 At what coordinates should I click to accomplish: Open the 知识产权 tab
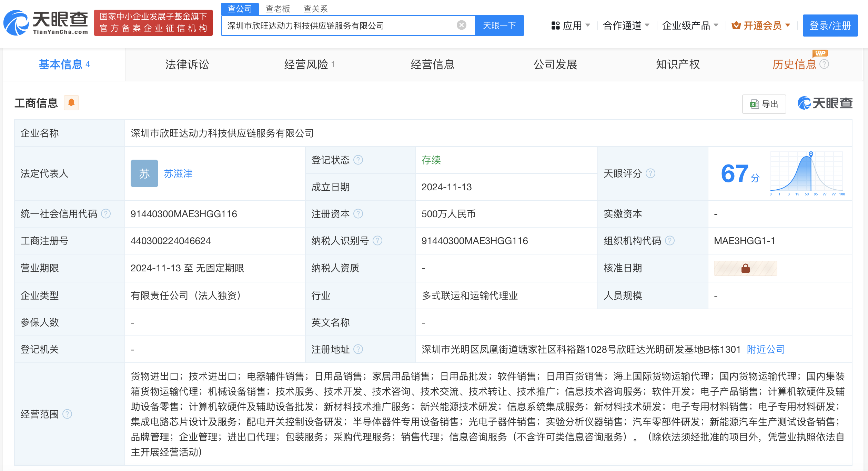pos(678,64)
